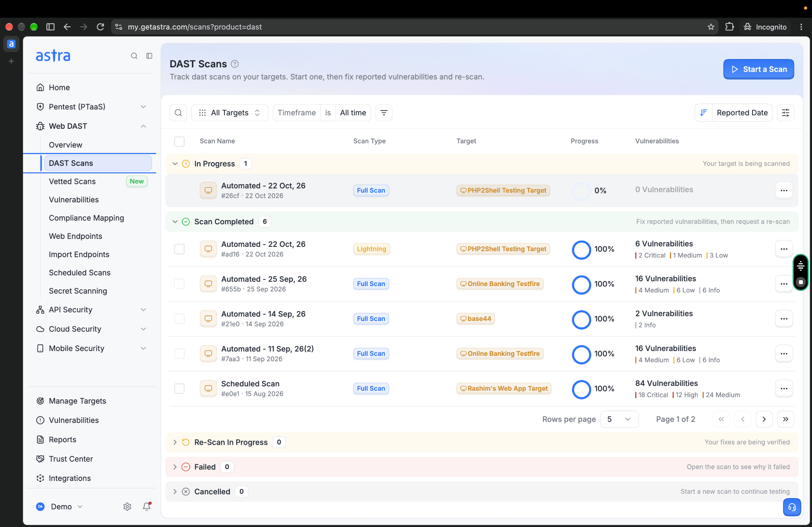Open Compliance Mapping in sidebar

(x=86, y=218)
